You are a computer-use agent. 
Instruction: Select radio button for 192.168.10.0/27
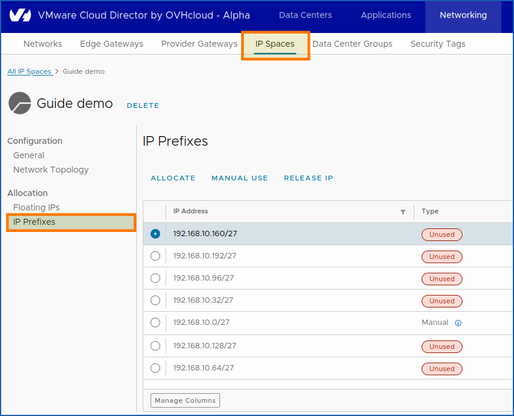tap(155, 322)
